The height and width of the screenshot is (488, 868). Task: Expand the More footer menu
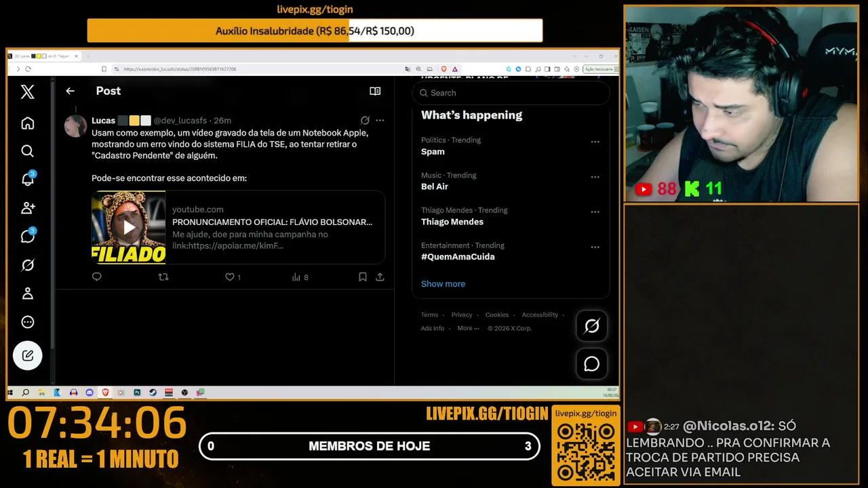pos(468,328)
